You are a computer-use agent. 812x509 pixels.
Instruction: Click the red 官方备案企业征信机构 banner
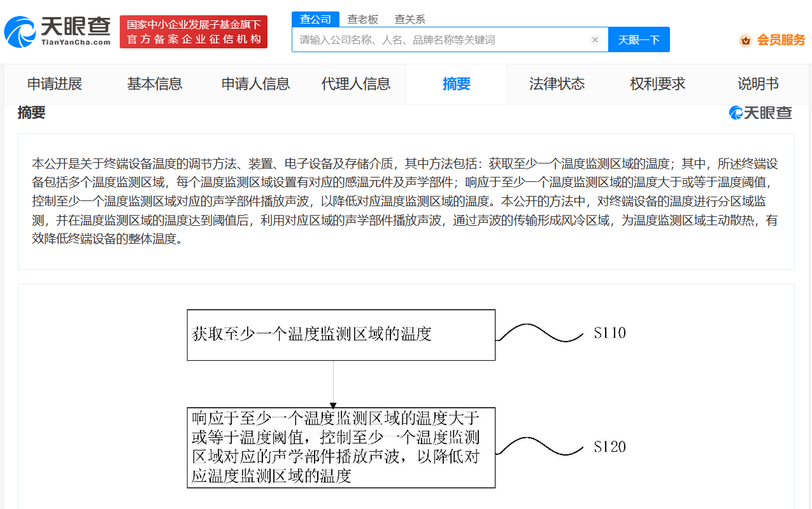tap(194, 32)
